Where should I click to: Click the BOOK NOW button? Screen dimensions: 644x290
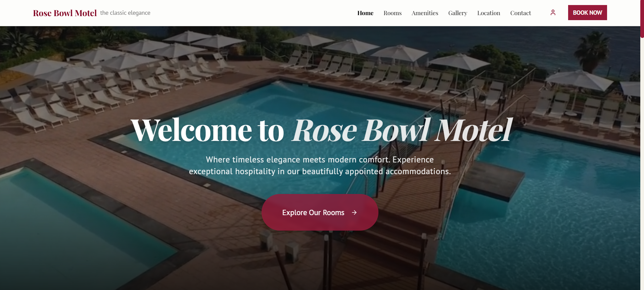click(x=587, y=12)
